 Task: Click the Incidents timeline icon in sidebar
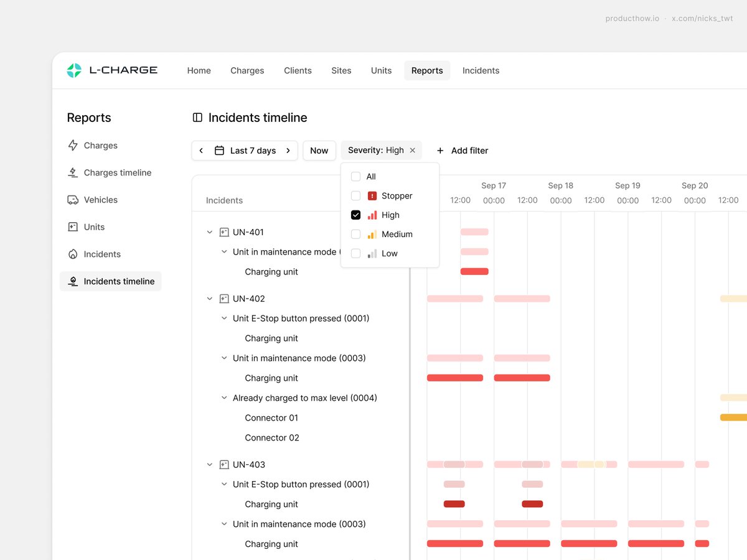[x=73, y=281]
